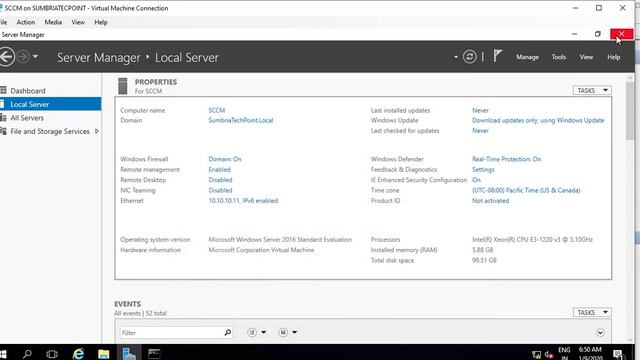
Task: Click the NIC Teaming Disabled link
Action: [220, 190]
